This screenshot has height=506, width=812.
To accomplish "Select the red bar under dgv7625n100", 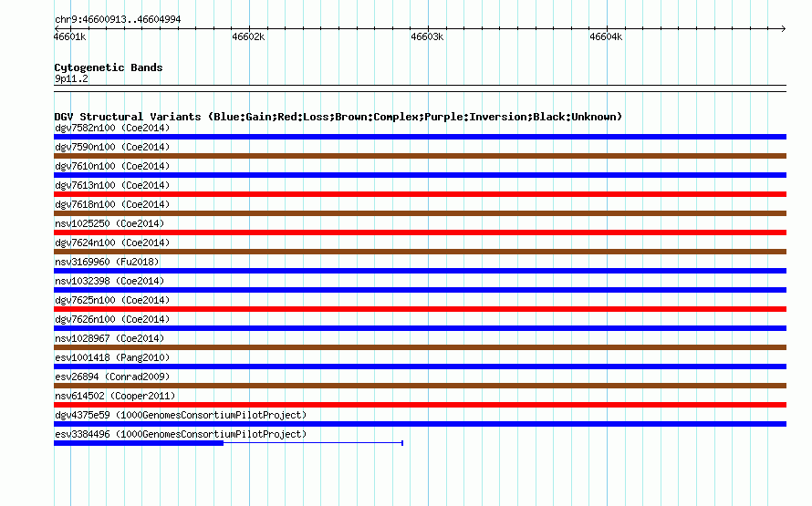I will (420, 309).
